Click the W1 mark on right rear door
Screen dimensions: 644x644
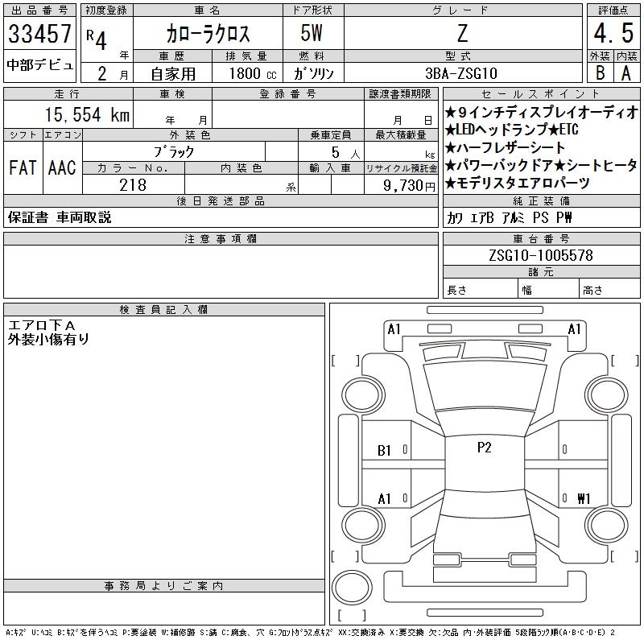pos(584,498)
